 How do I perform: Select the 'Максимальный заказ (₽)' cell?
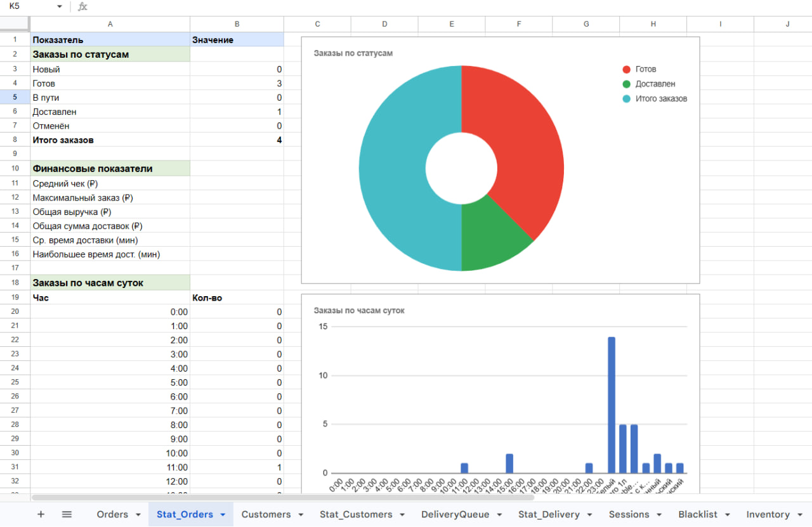pyautogui.click(x=110, y=198)
